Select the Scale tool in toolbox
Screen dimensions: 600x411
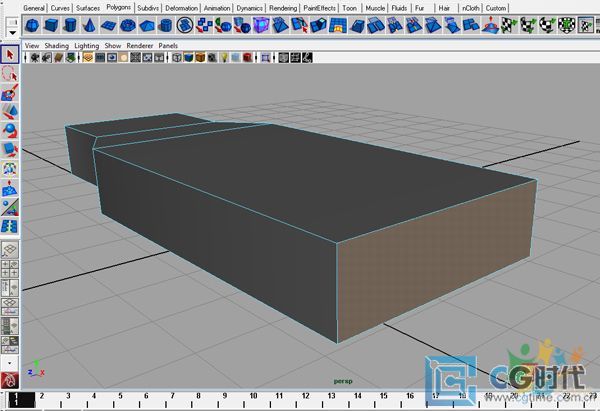10,150
